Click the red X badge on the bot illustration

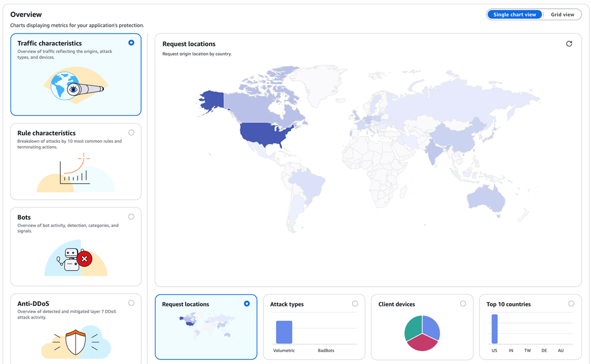84,259
